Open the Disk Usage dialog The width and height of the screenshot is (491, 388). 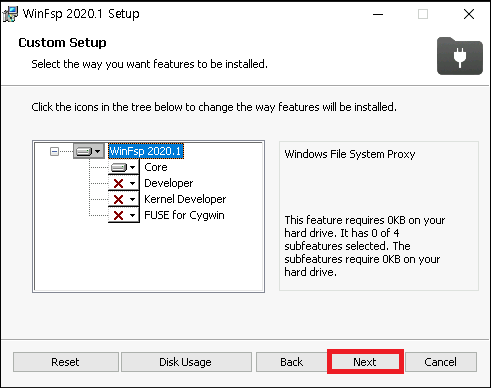tap(186, 362)
